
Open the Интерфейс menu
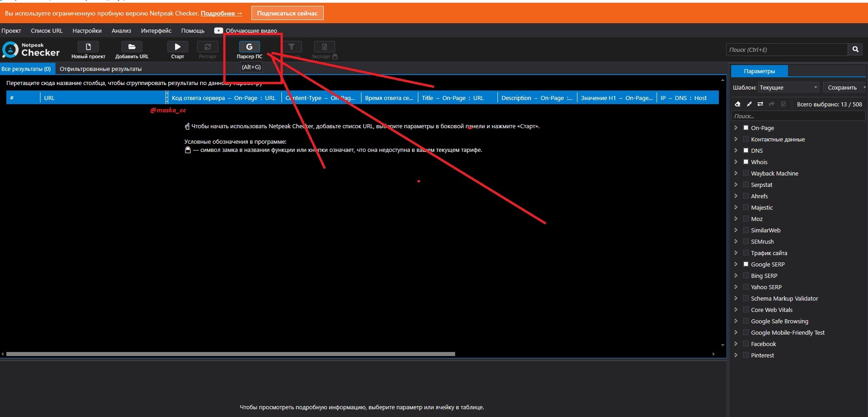click(x=156, y=30)
